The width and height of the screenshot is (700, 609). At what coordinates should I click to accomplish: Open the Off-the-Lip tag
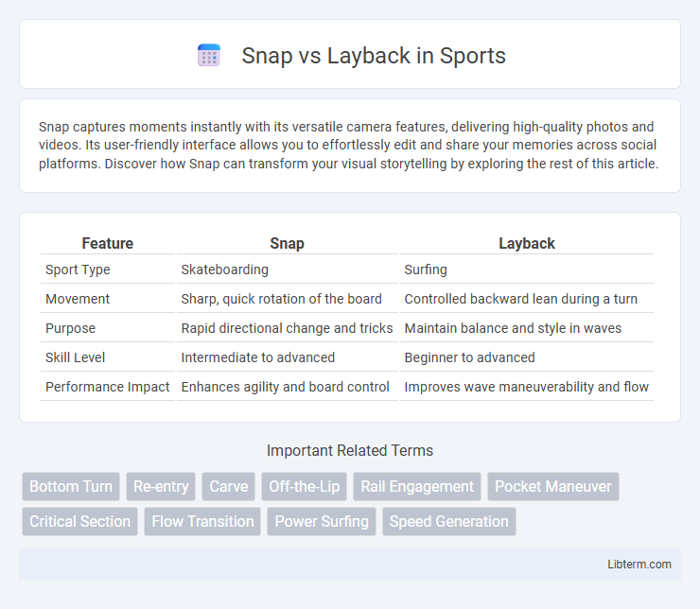click(x=304, y=486)
